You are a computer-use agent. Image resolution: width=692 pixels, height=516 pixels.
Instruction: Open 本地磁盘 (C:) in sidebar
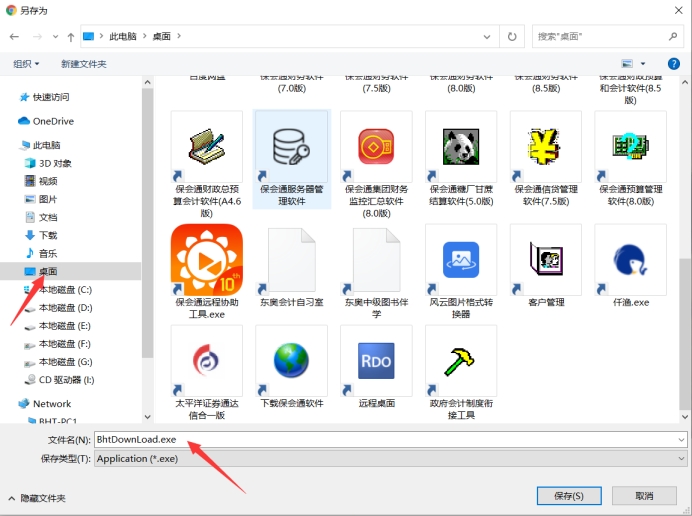point(58,290)
